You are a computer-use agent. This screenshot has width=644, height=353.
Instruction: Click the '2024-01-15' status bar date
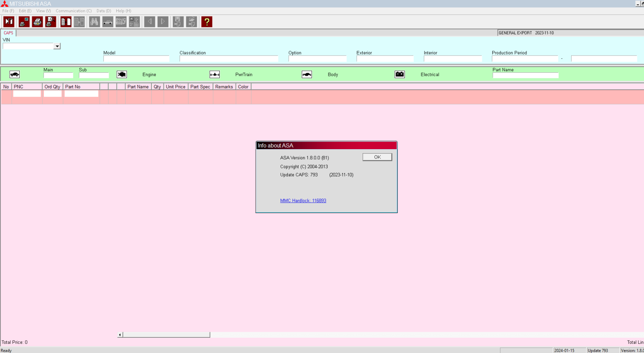coord(564,351)
